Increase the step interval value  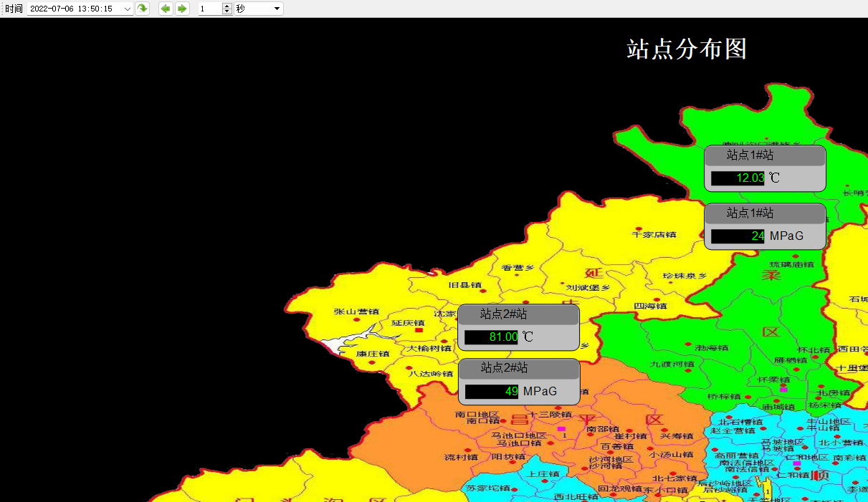click(x=227, y=6)
